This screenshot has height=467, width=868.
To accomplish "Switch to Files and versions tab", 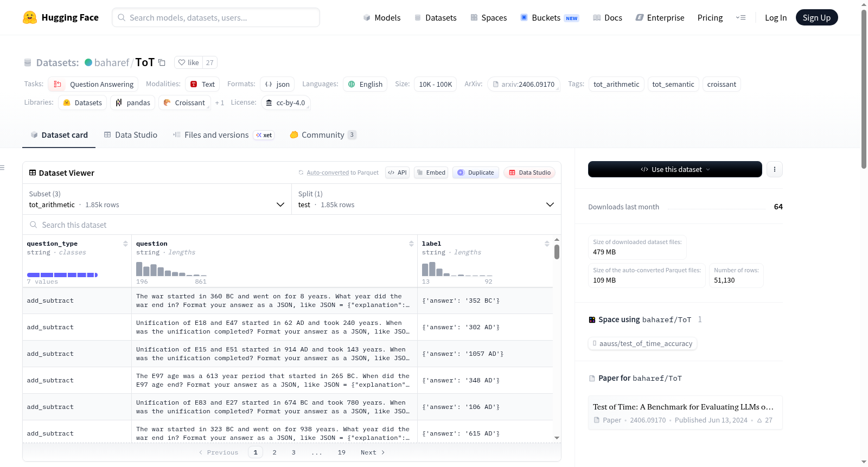I will [224, 135].
